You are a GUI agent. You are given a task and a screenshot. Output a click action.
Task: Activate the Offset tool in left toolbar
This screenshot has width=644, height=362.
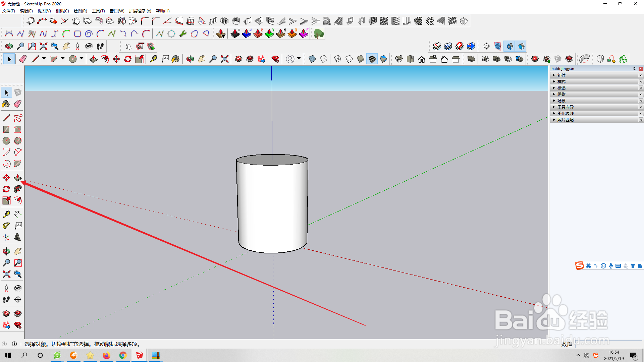click(18, 200)
